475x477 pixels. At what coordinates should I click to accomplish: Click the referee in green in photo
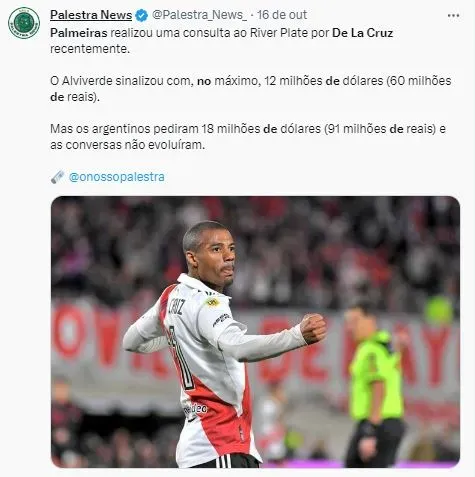click(375, 383)
